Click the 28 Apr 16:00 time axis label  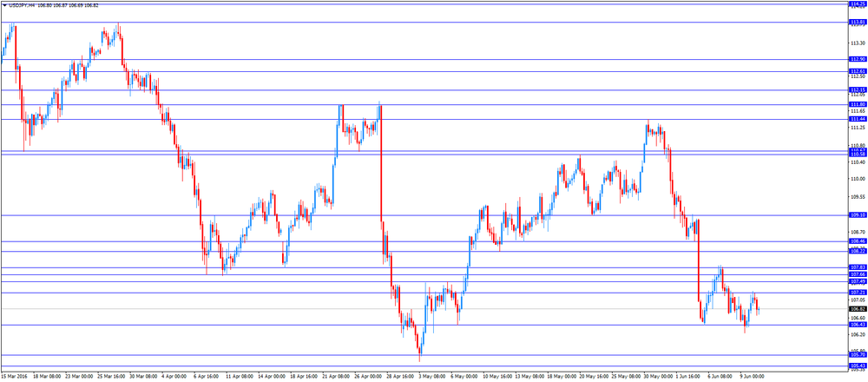[x=401, y=376]
